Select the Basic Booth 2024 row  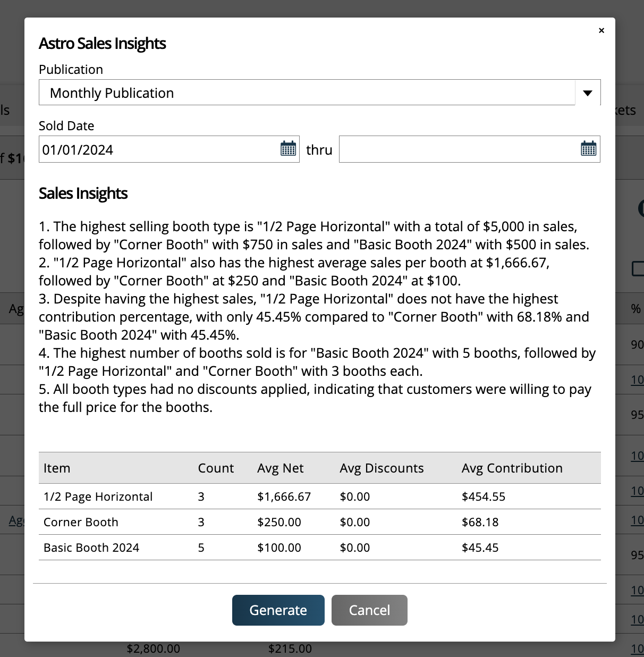click(213, 547)
